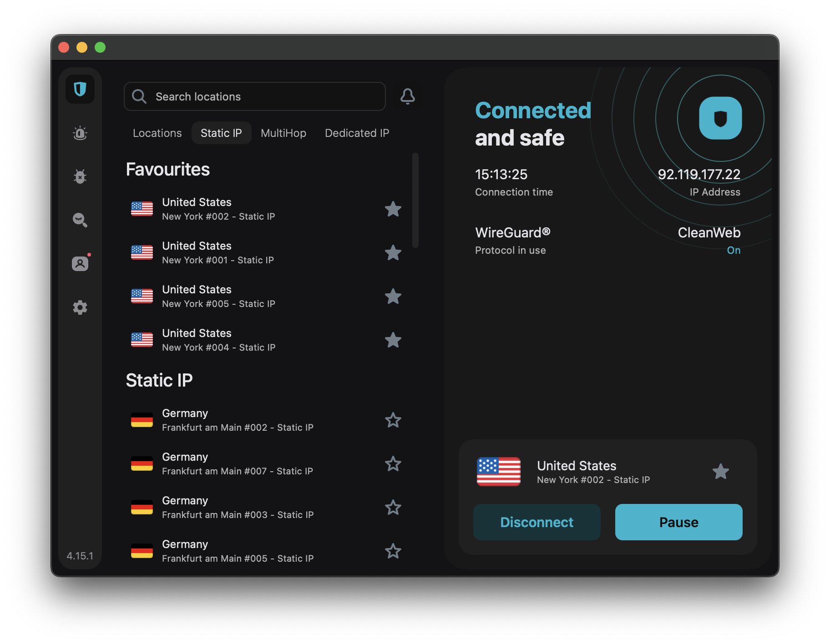Click IP address 92.119.177.22

[x=699, y=174]
